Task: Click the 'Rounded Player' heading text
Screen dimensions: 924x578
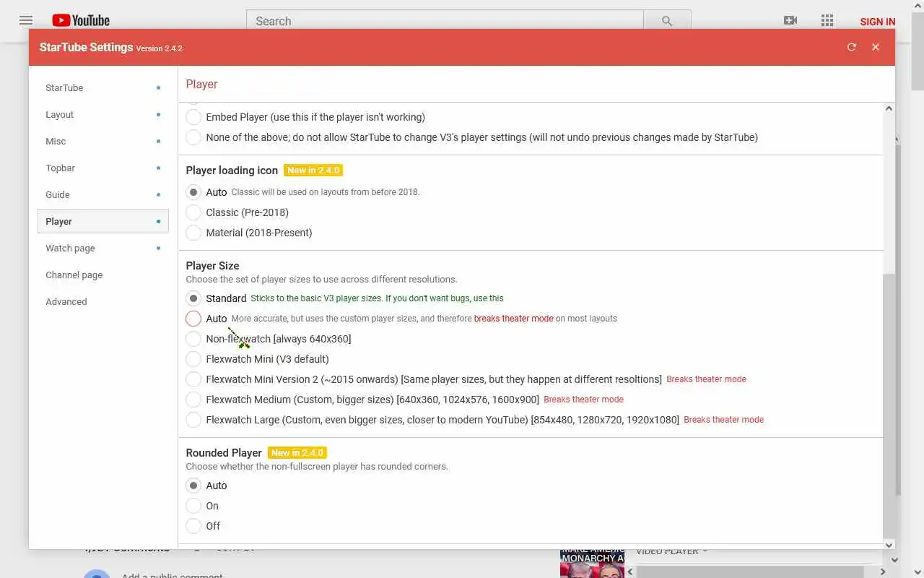Action: [224, 453]
